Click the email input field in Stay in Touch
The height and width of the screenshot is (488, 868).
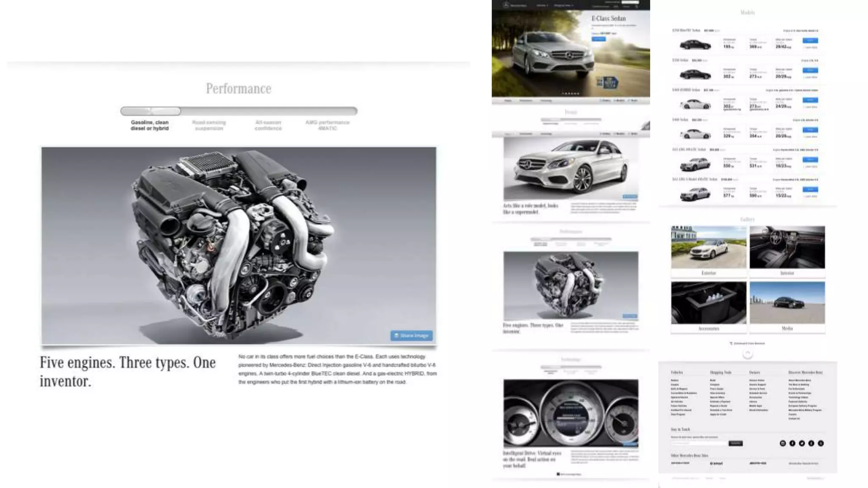click(x=698, y=443)
